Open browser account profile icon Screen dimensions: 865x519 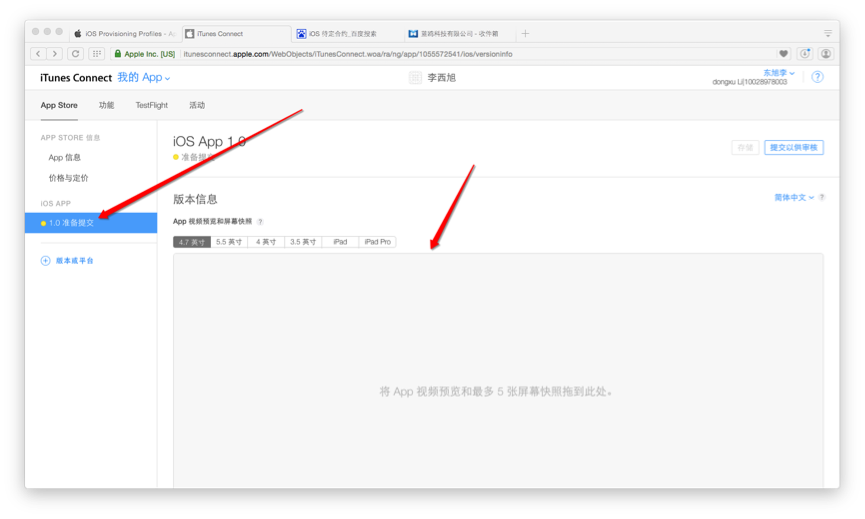826,53
